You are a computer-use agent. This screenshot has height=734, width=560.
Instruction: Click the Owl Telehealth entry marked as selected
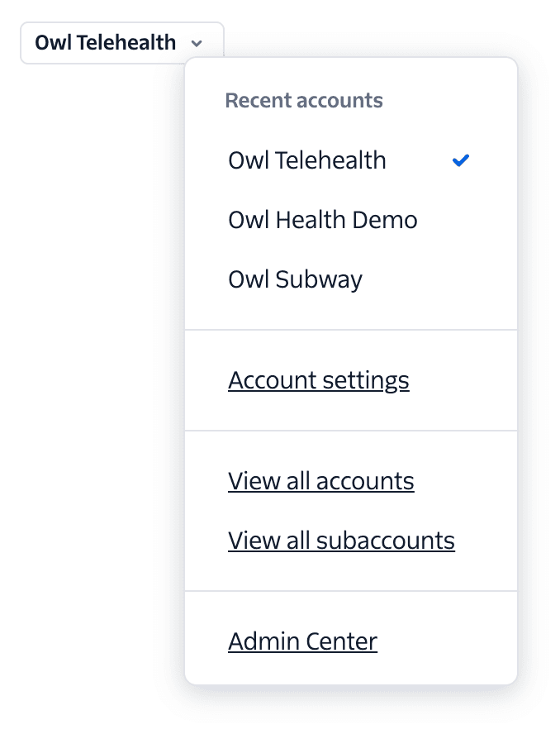tap(306, 160)
